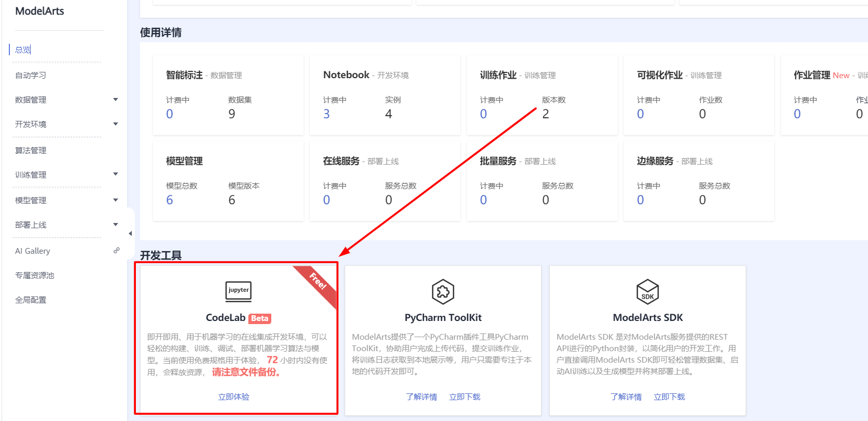Viewport: 868px width, 421px height.
Task: Click the 作业管理 card title
Action: pos(812,75)
